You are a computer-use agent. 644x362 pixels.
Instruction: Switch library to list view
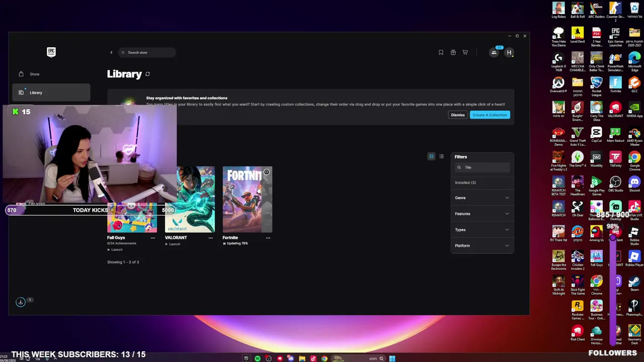tap(441, 156)
